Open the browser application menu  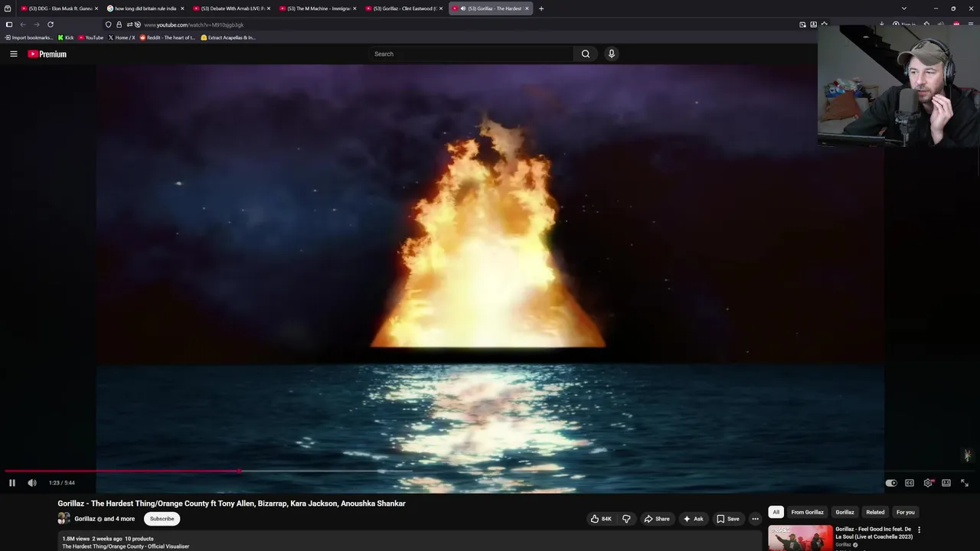coord(971,24)
